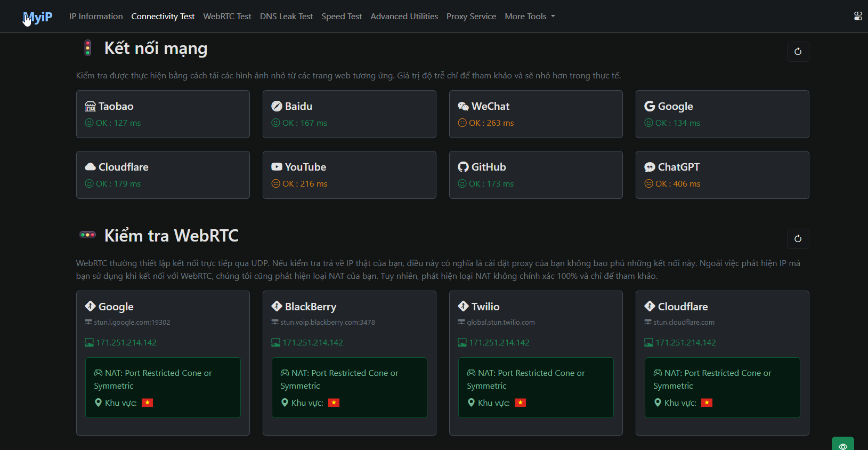Click stun.voip.blackberry.com:3478 server text
This screenshot has width=868, height=450.
[328, 322]
